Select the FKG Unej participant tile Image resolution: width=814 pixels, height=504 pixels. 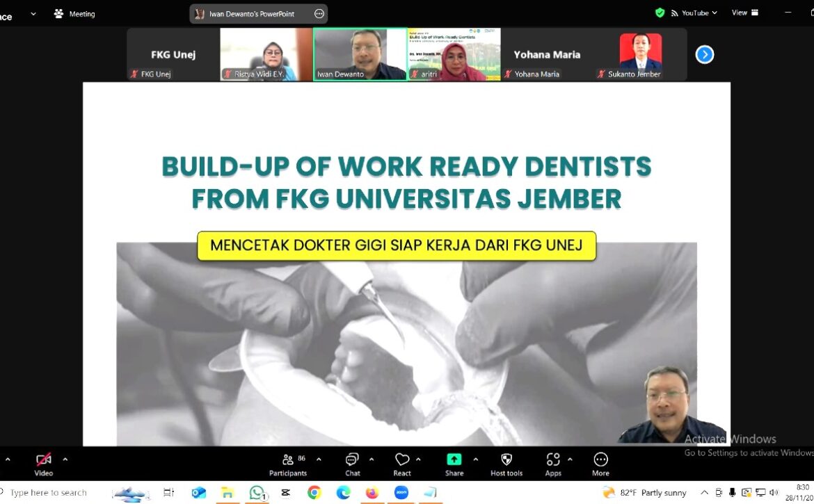coord(173,54)
